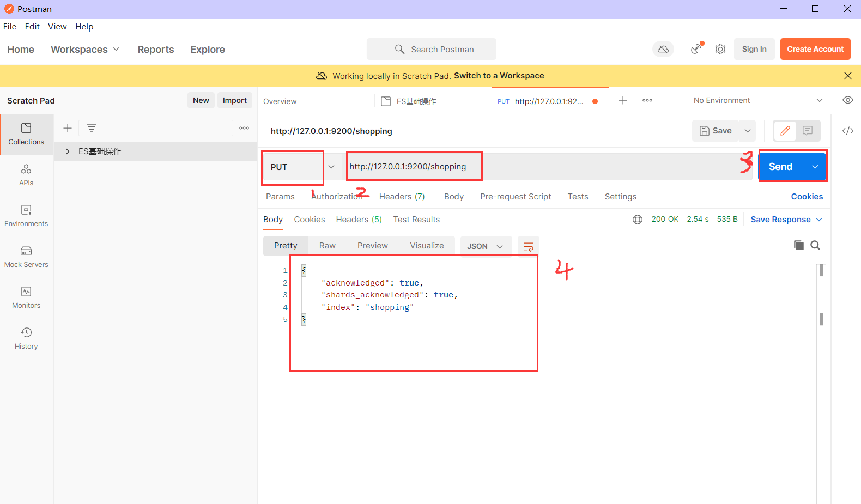
Task: Open the Workspaces dropdown
Action: click(85, 50)
